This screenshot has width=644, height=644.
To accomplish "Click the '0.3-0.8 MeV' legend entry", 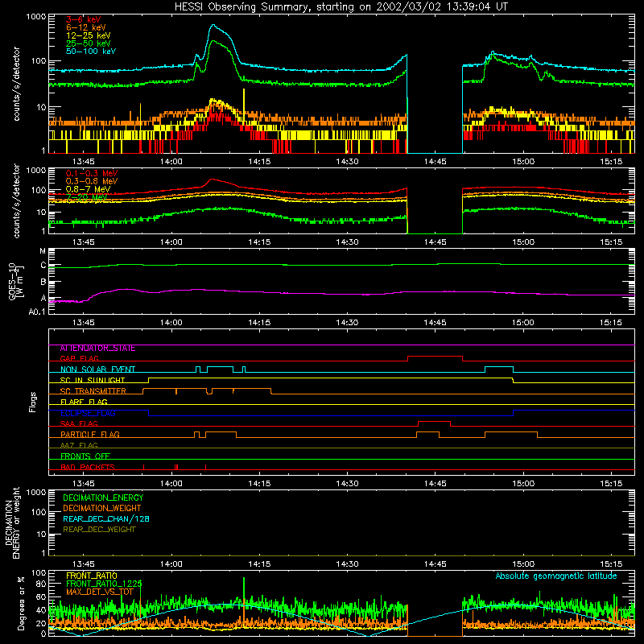I will pos(92,181).
